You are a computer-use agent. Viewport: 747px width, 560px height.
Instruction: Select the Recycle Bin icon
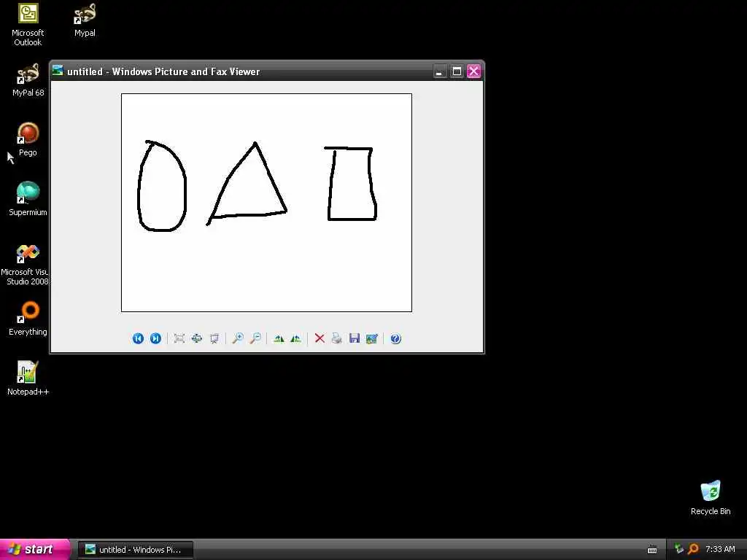tap(711, 497)
